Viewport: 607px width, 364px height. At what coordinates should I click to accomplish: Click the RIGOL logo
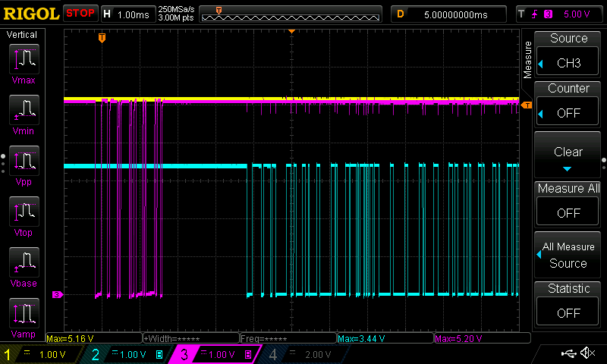pyautogui.click(x=31, y=14)
